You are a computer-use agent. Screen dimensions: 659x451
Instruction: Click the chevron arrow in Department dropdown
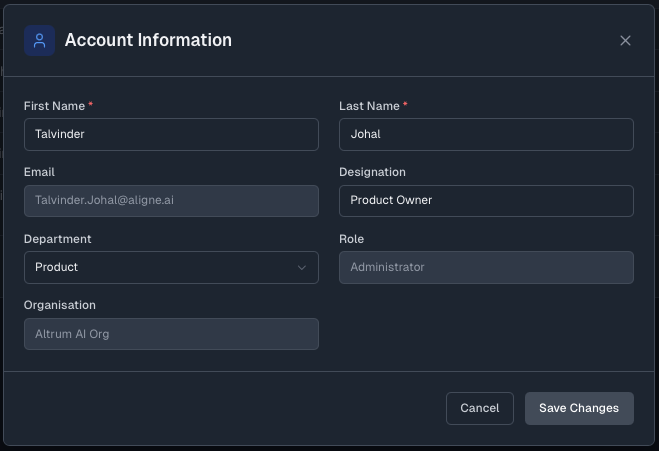click(x=301, y=268)
